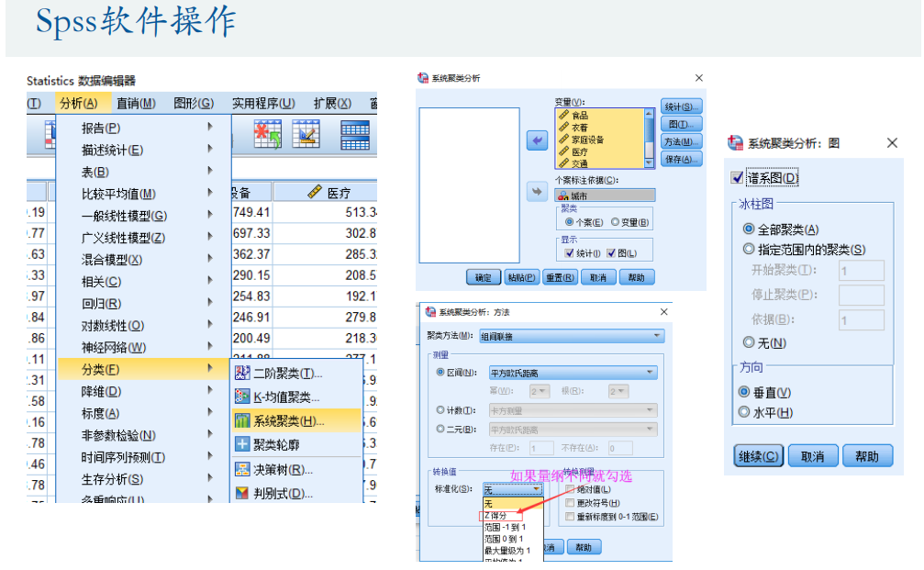Click the 方法(M)... button
924x570 pixels.
[x=681, y=141]
